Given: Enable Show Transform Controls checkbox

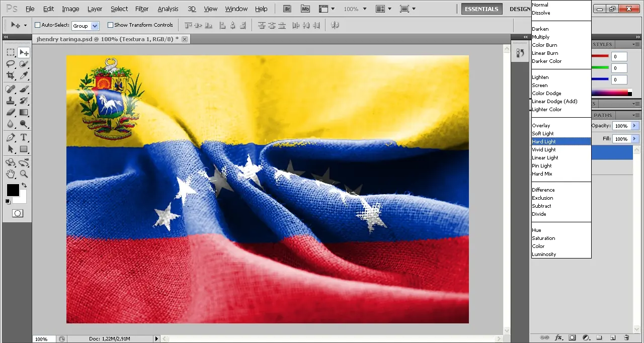Looking at the screenshot, I should 110,25.
